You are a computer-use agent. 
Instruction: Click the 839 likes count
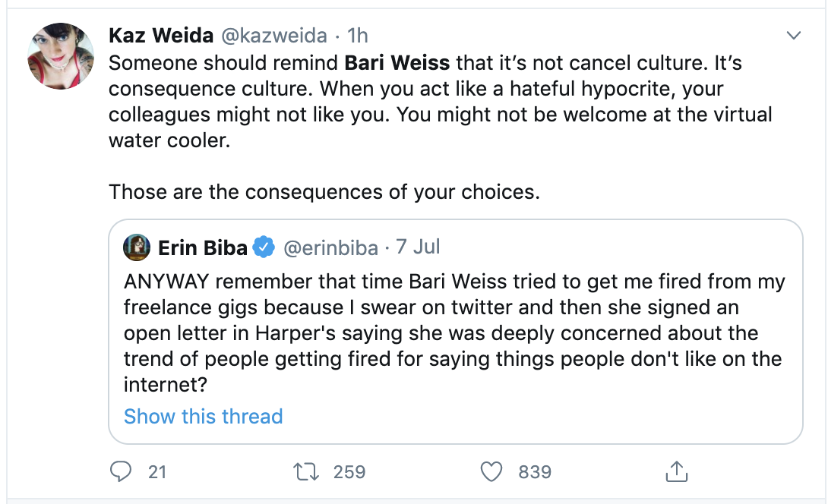534,471
